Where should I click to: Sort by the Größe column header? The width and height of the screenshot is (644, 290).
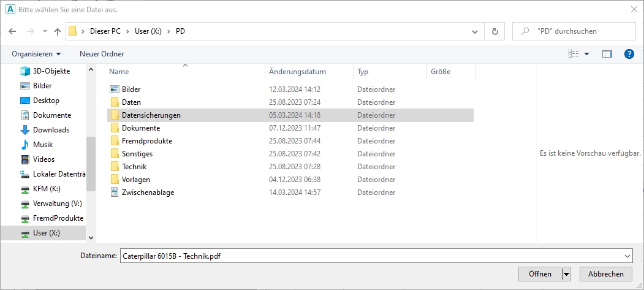pos(441,72)
